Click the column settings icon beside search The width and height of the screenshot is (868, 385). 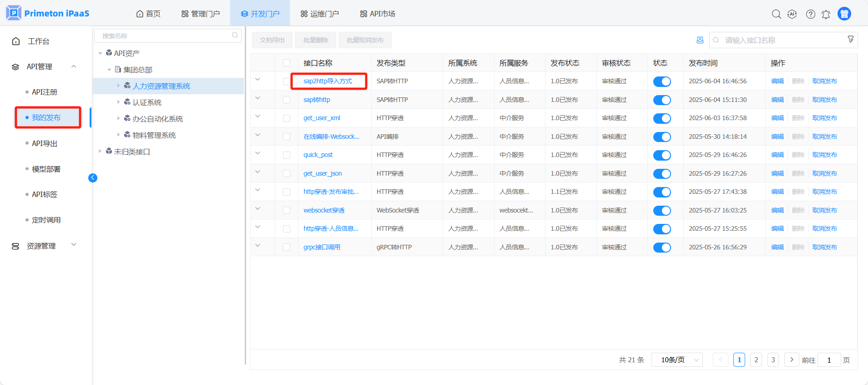(700, 40)
